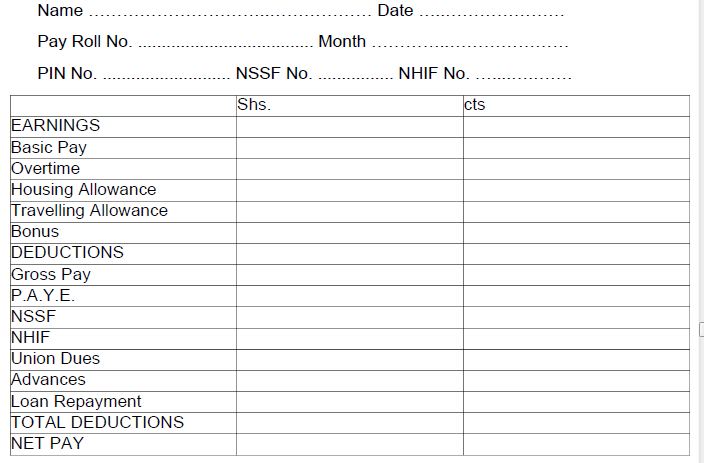Click the Bonus cts cell
This screenshot has width=704, height=463.
click(576, 232)
